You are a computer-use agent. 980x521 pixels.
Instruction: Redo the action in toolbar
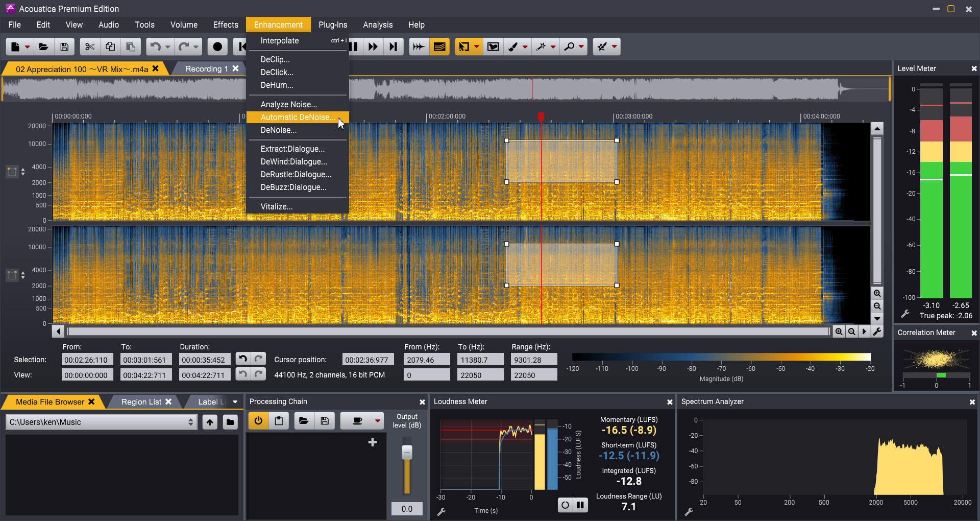point(184,46)
